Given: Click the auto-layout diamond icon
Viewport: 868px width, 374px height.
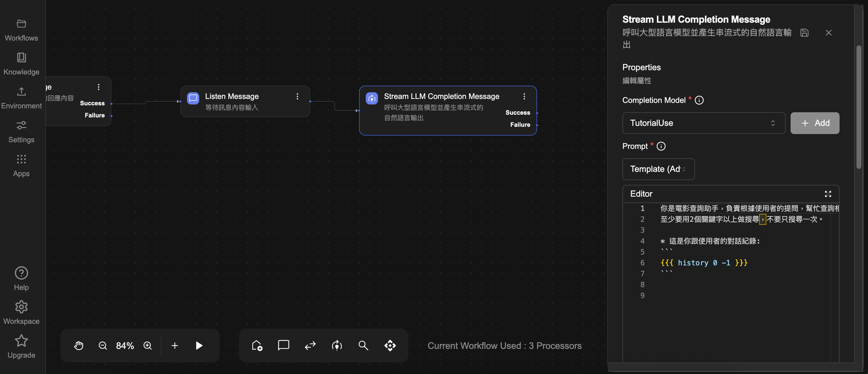Looking at the screenshot, I should (x=390, y=345).
